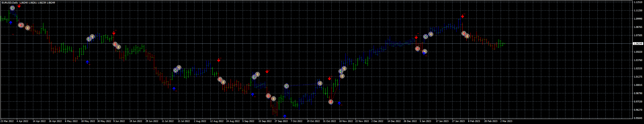
Task: Click the red down arrow above 31 Oct 2022
Action: [x=330, y=79]
